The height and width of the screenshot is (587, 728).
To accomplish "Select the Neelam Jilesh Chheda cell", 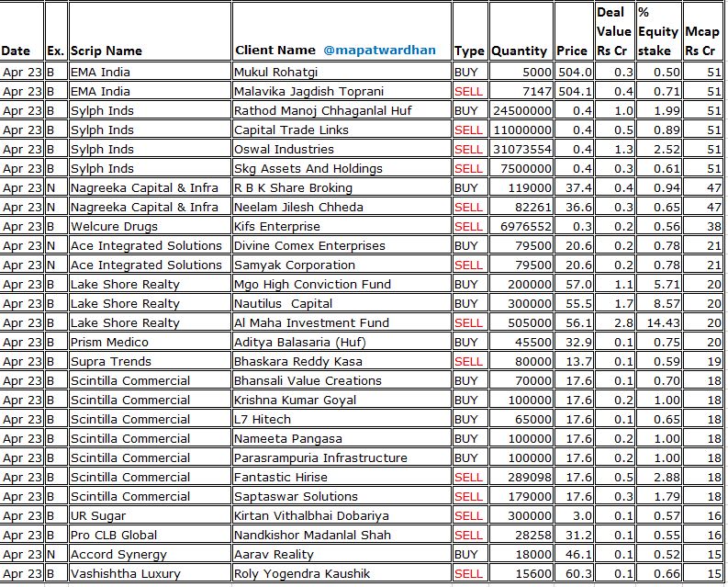I will pos(342,207).
